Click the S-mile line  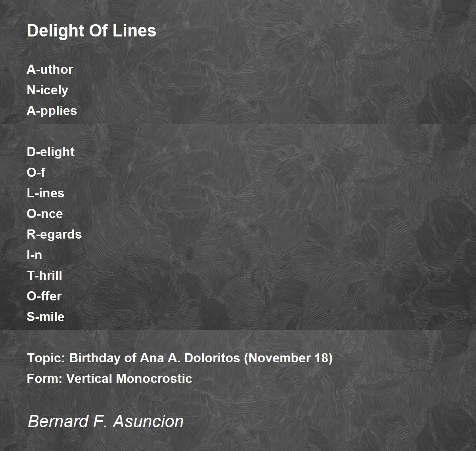pos(46,317)
